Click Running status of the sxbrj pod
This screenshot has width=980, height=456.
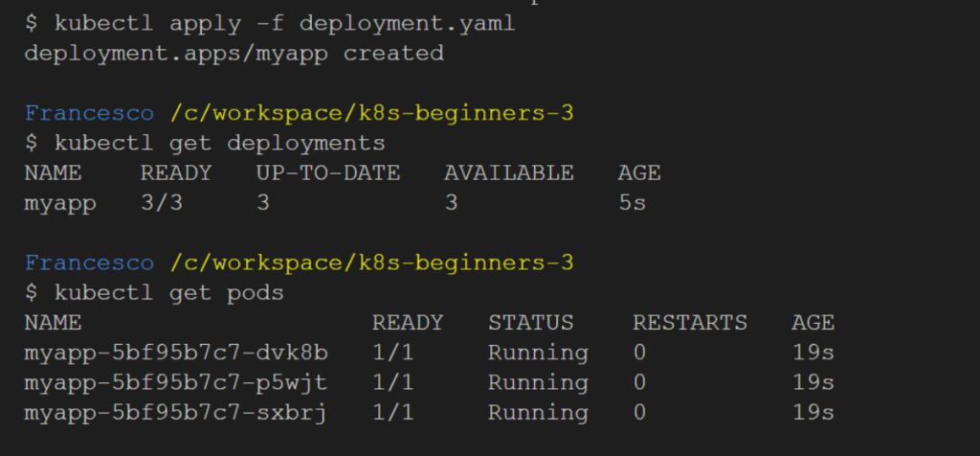[538, 413]
